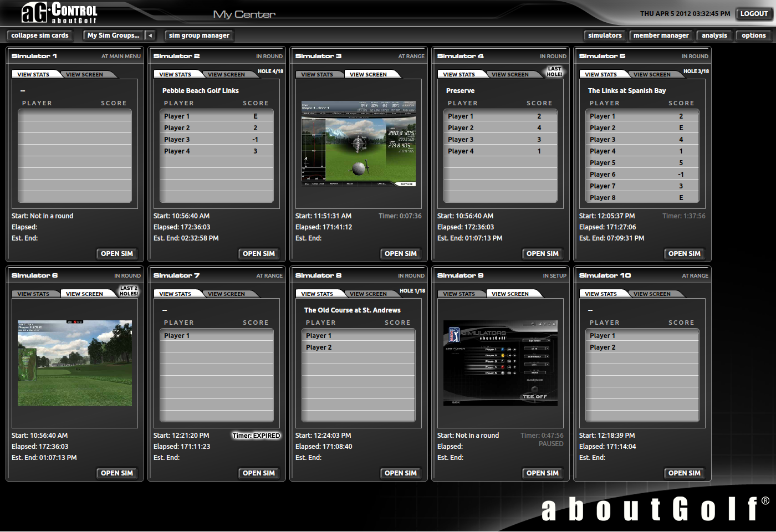Click the Simulator 9 card title
This screenshot has width=776, height=532.
(x=461, y=275)
